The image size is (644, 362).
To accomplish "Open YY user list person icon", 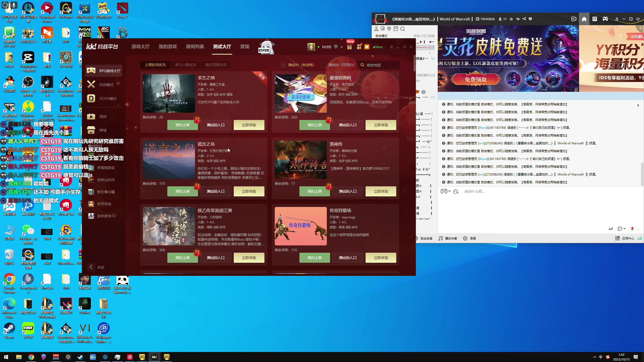I will click(376, 29).
